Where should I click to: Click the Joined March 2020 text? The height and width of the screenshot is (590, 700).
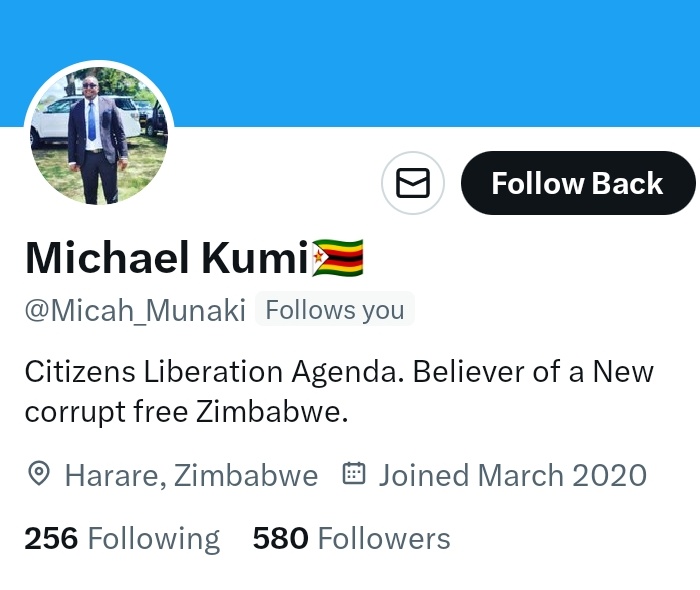(x=513, y=475)
